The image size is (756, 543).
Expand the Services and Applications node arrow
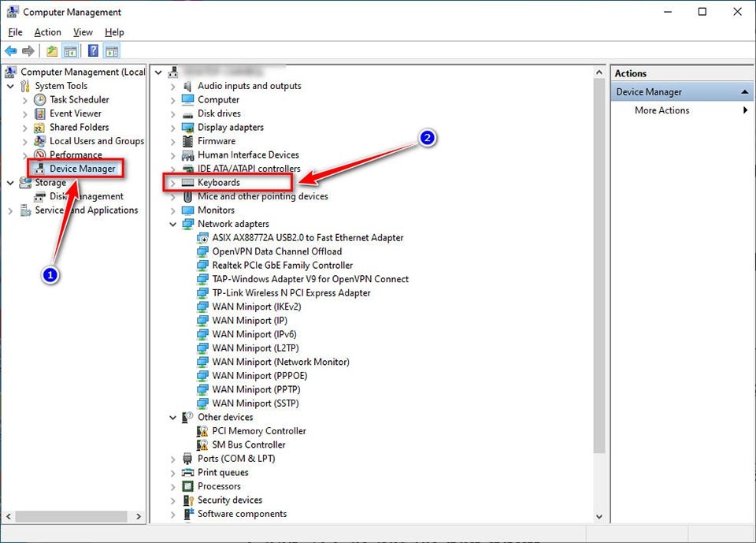(x=10, y=211)
